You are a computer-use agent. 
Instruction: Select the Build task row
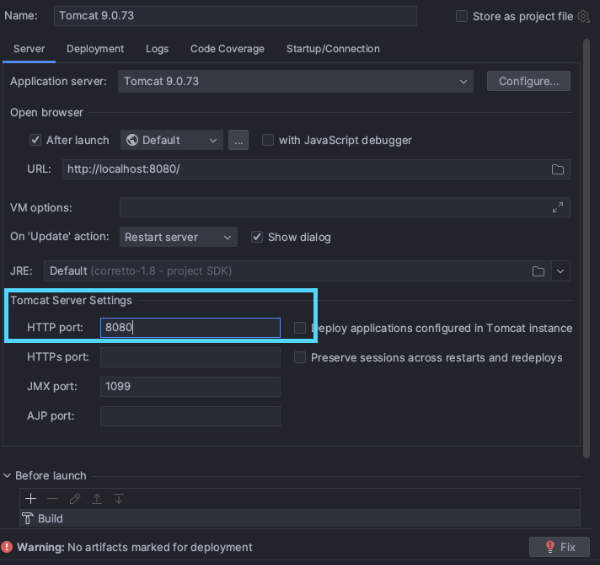point(300,518)
